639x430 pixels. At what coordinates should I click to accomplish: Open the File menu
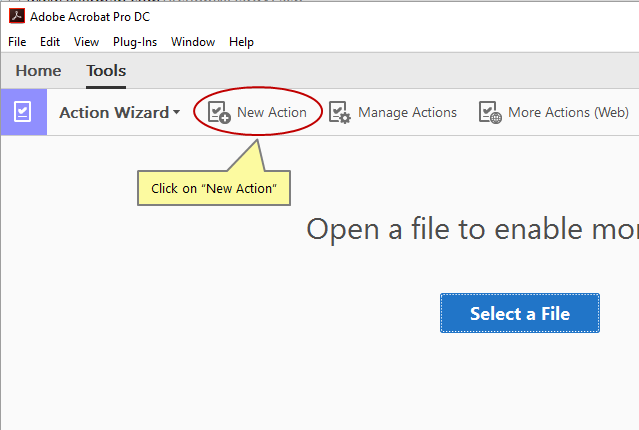17,42
